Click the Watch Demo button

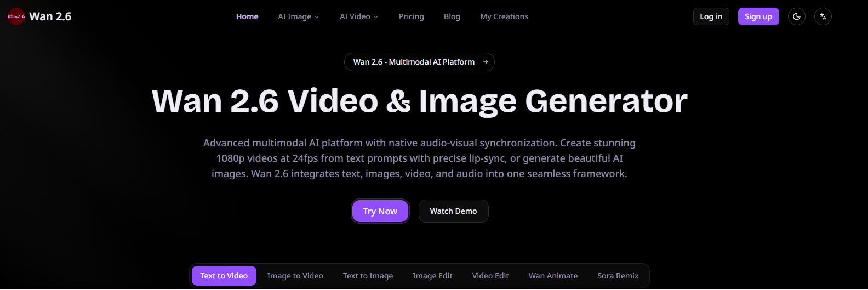(x=453, y=211)
